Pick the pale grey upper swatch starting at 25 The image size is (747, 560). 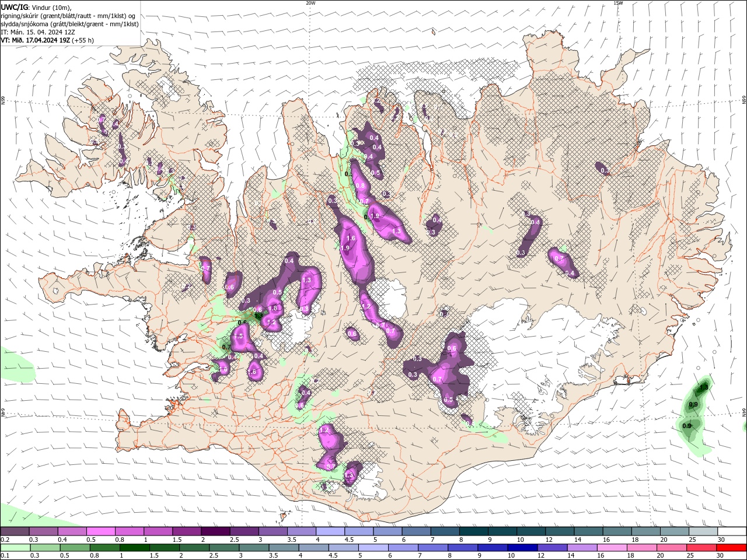(x=703, y=531)
